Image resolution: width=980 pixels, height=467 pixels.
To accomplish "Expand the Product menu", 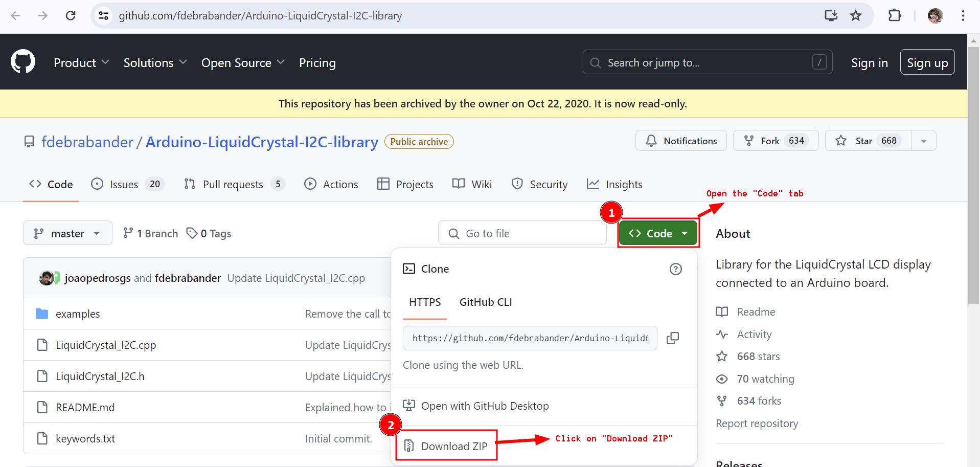I will 81,62.
